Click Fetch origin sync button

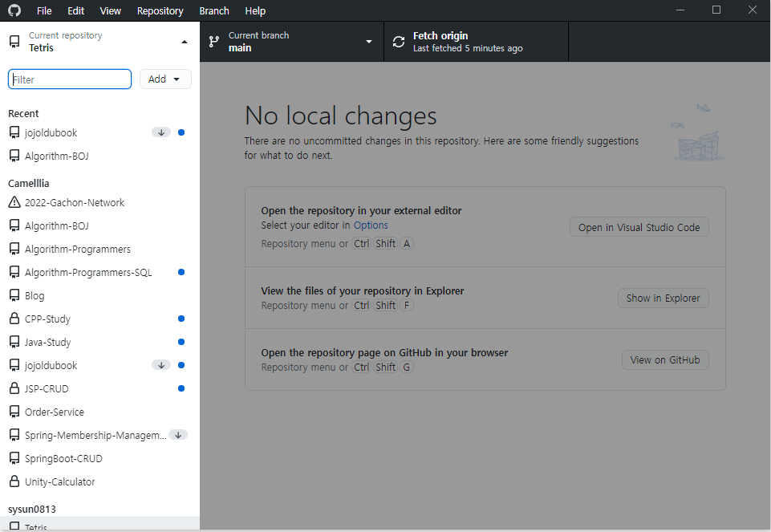(476, 42)
